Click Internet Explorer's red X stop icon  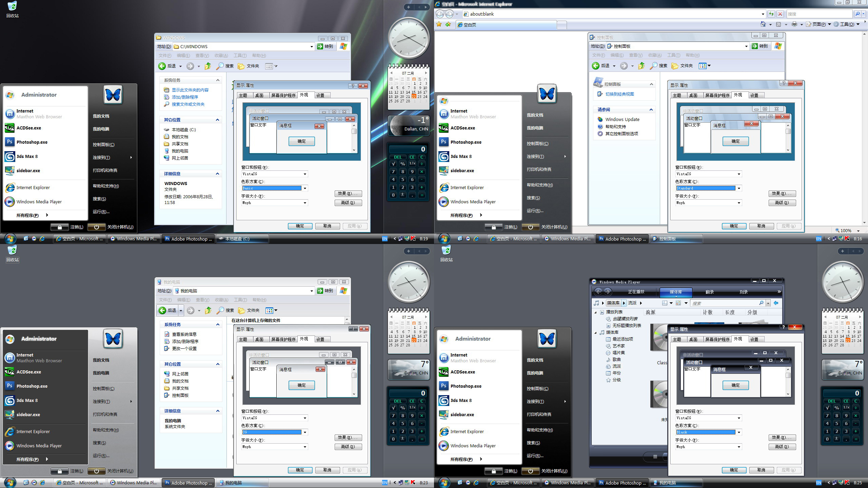780,14
